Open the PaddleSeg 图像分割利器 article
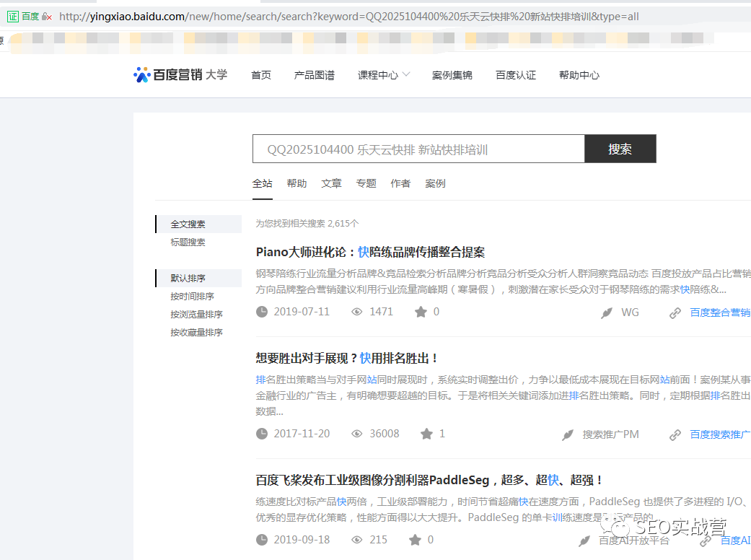The image size is (751, 560). [x=429, y=480]
